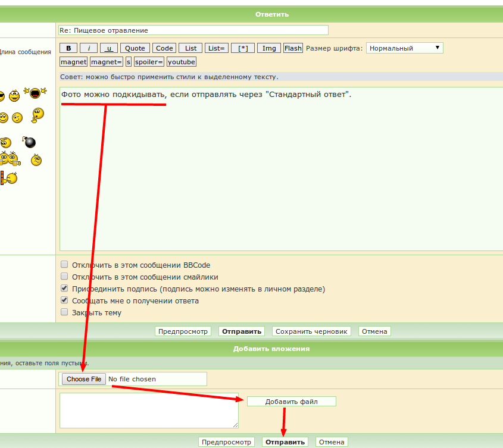This screenshot has width=503, height=448.
Task: Open the font size dropdown 'Нормальный'
Action: point(404,48)
